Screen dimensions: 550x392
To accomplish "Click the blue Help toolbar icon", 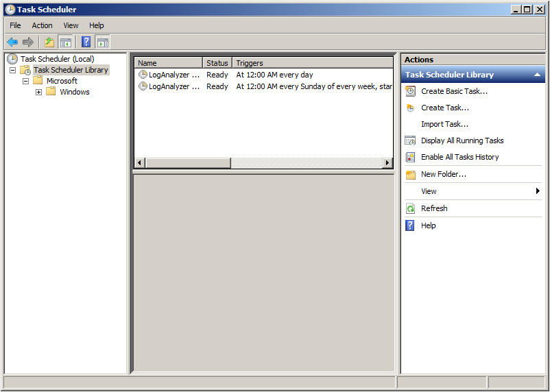I will (86, 42).
